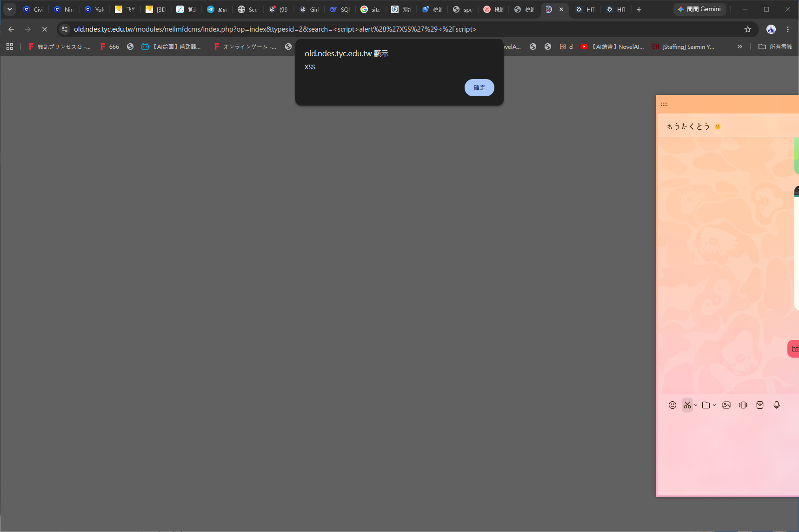Screen dimensions: 799x532
Task: Click the microphone voice icon in chat
Action: point(777,405)
